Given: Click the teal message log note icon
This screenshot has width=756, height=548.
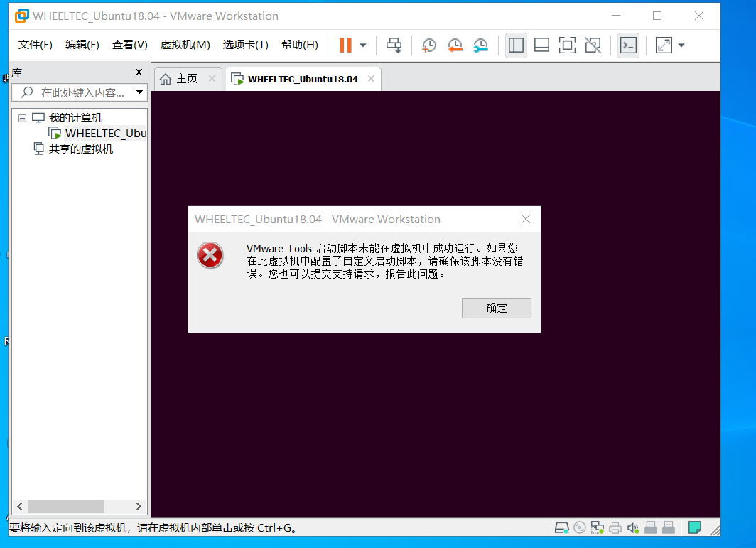Looking at the screenshot, I should (695, 527).
